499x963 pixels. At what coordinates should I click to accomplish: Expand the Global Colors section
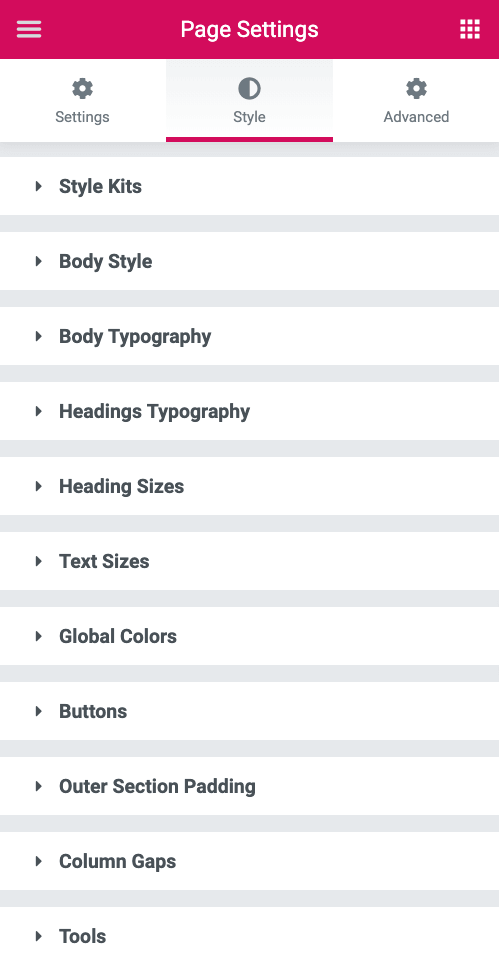point(250,636)
